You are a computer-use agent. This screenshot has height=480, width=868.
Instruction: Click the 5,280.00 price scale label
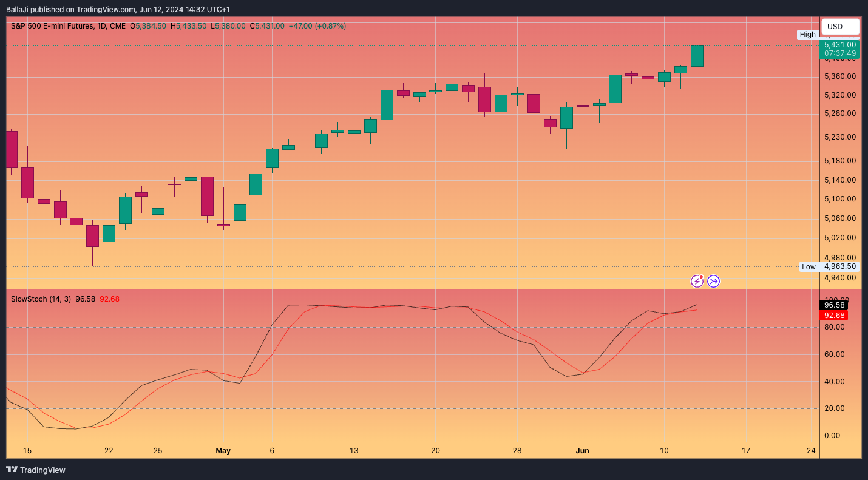(x=840, y=113)
